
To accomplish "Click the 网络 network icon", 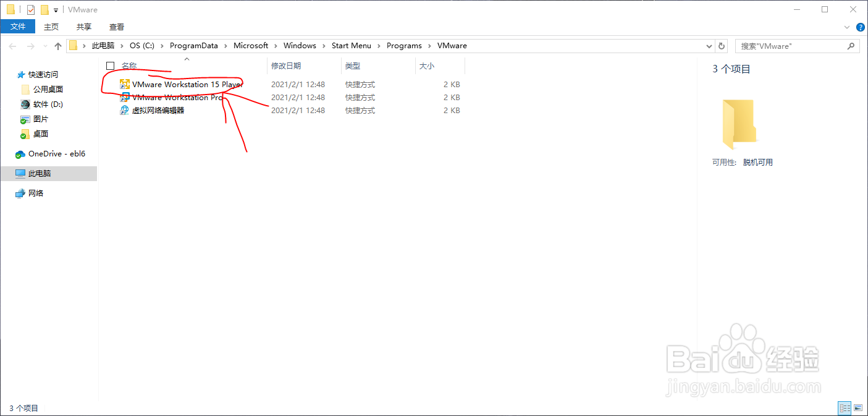I will tap(21, 193).
